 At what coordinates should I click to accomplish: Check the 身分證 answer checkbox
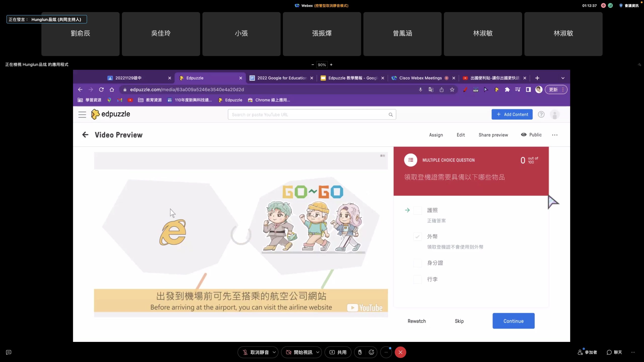click(418, 263)
